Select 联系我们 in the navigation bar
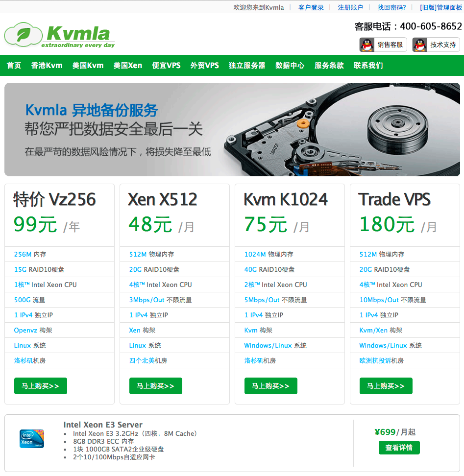464x476 pixels. [368, 65]
